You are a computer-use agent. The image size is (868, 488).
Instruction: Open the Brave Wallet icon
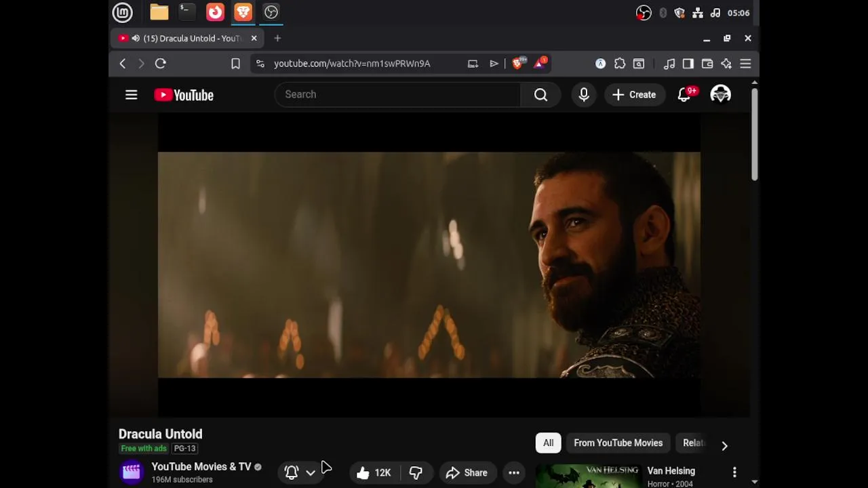pyautogui.click(x=707, y=64)
